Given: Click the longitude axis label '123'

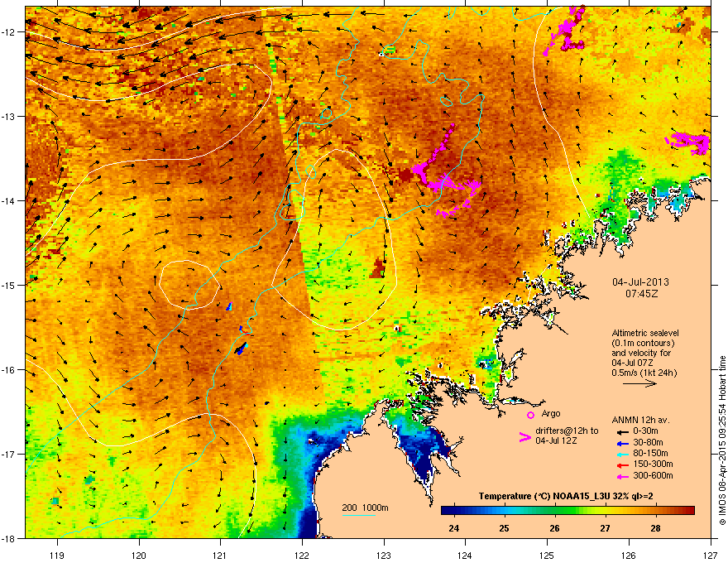Looking at the screenshot, I should 384,555.
